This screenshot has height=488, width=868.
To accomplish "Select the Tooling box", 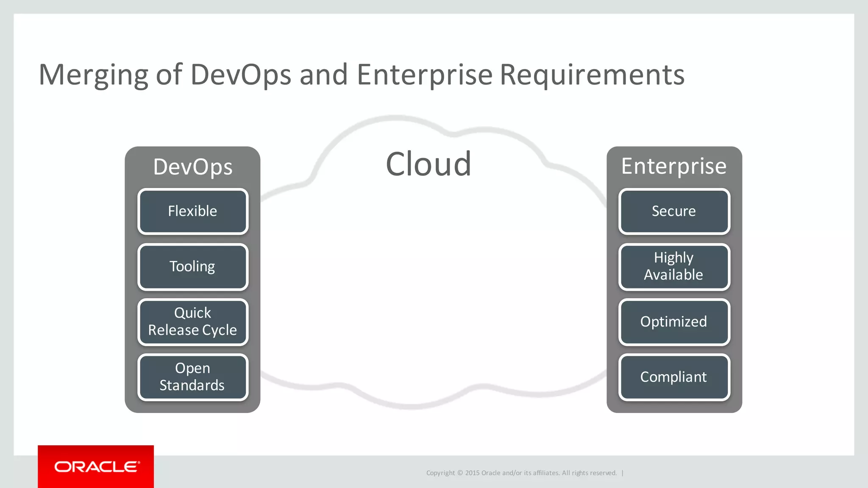I will (x=193, y=266).
